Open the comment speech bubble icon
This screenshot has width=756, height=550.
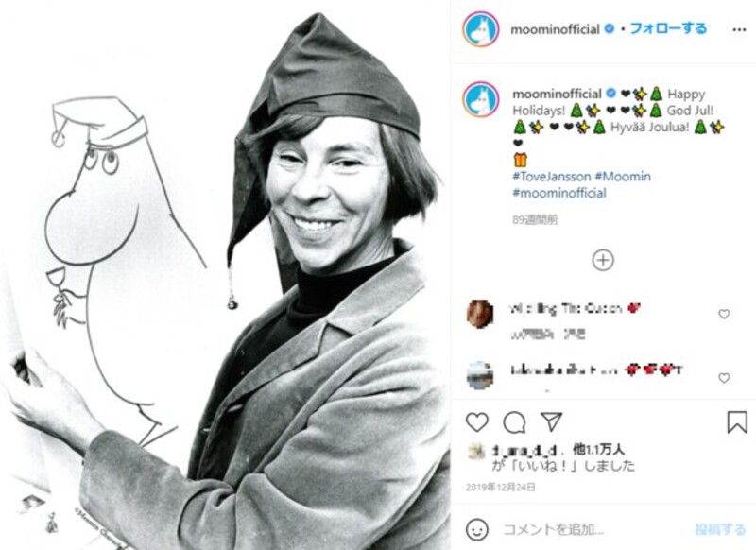click(514, 422)
